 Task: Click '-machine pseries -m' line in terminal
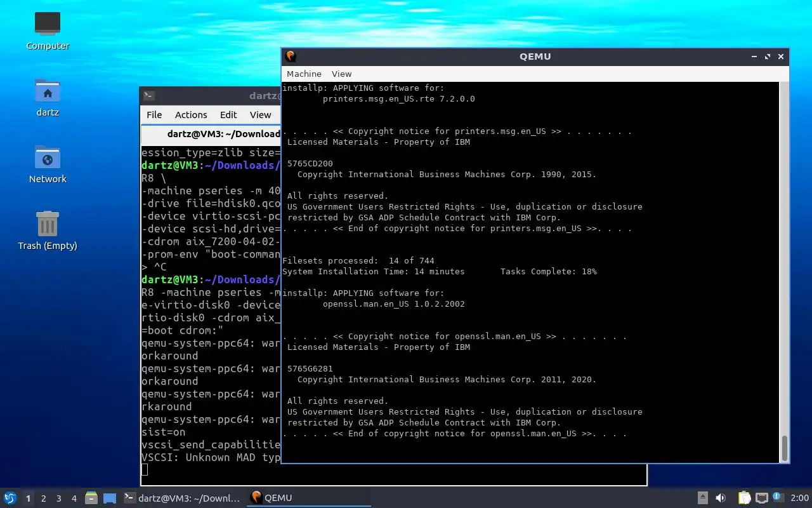point(211,190)
